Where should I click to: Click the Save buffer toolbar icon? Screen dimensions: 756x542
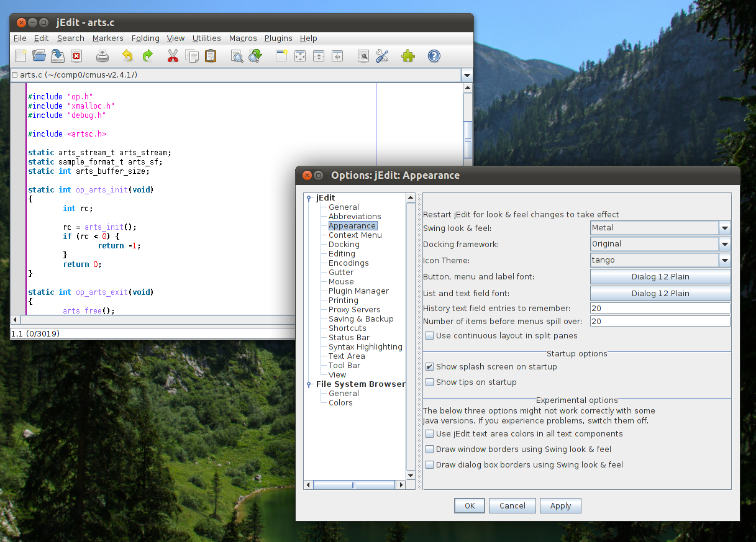[58, 56]
